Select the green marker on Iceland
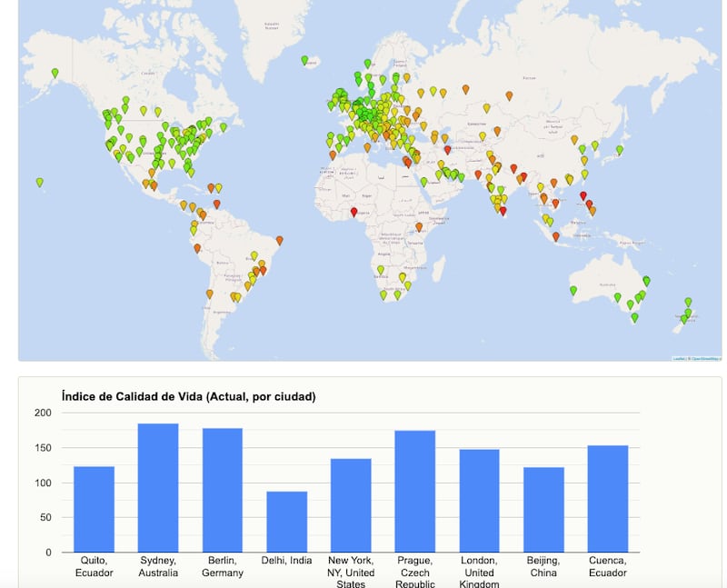Screen dimensions: 727x588 (304, 60)
